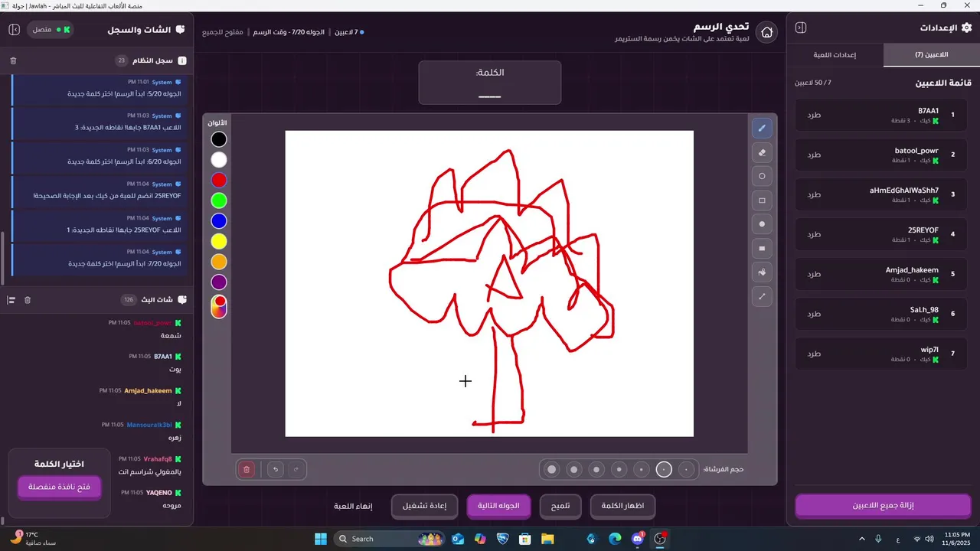Screen dimensions: 980x551
Task: Click the اظهار الكلمة button
Action: click(622, 506)
